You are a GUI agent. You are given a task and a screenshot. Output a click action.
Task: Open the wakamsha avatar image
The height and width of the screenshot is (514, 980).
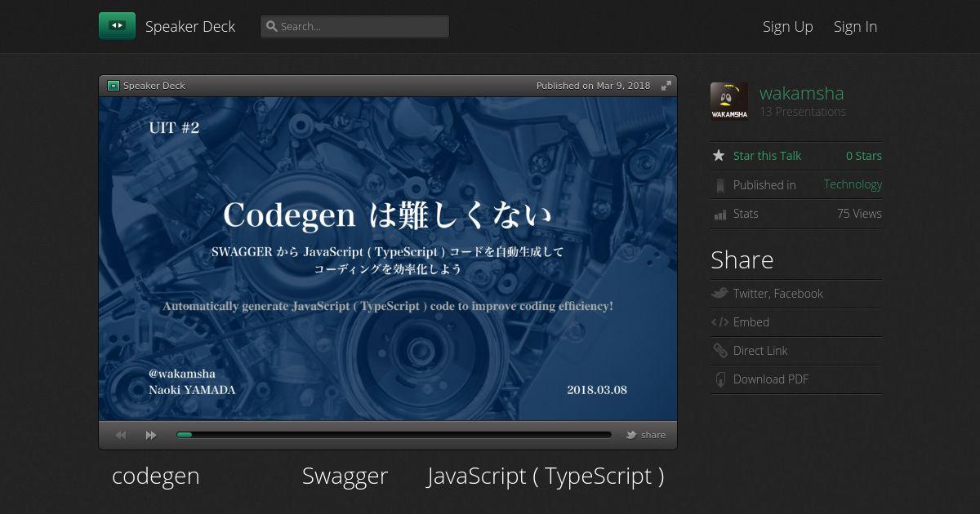tap(729, 101)
